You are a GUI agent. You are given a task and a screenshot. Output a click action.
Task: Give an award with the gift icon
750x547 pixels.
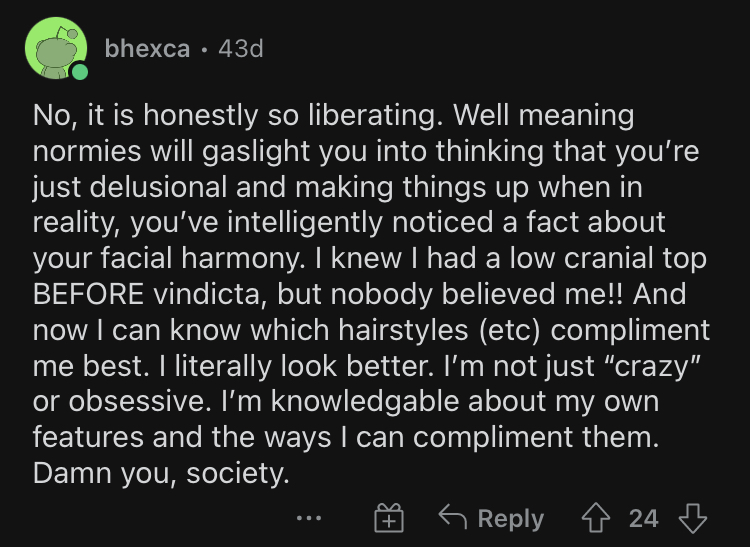[x=389, y=518]
